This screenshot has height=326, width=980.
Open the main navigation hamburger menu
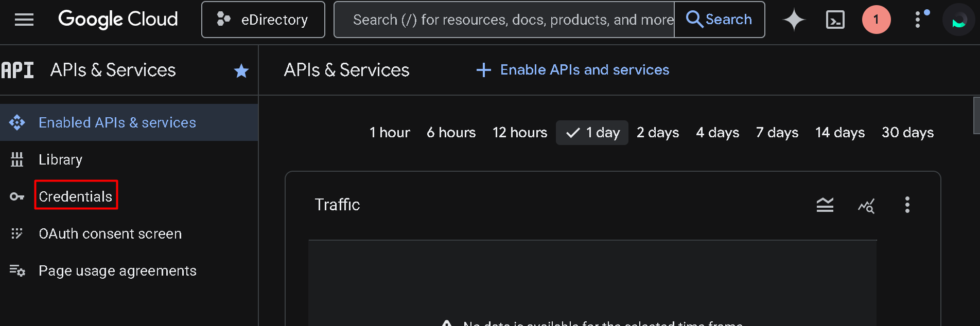tap(24, 20)
